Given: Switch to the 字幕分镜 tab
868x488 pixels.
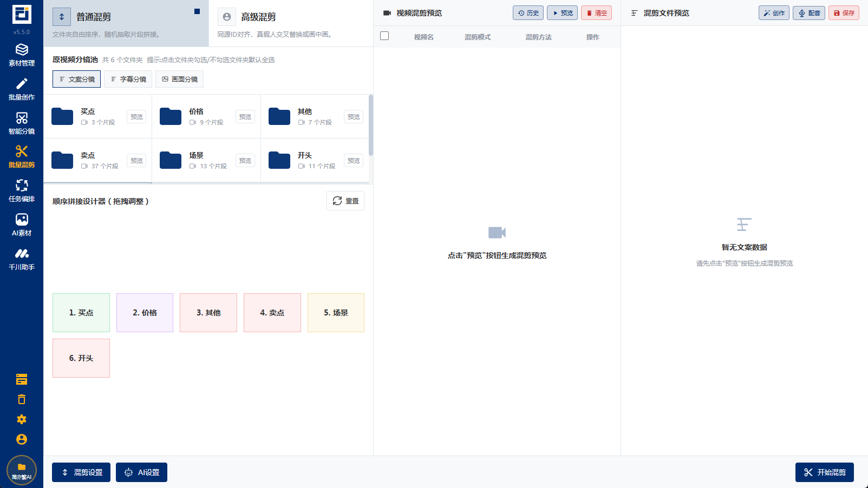Looking at the screenshot, I should tap(128, 79).
